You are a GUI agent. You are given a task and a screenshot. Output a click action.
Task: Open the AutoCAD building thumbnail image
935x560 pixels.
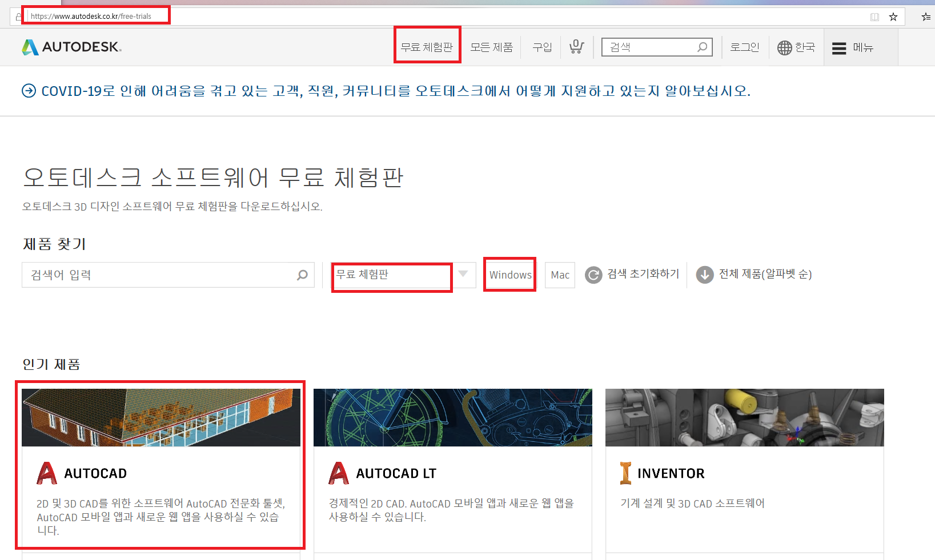click(x=161, y=418)
